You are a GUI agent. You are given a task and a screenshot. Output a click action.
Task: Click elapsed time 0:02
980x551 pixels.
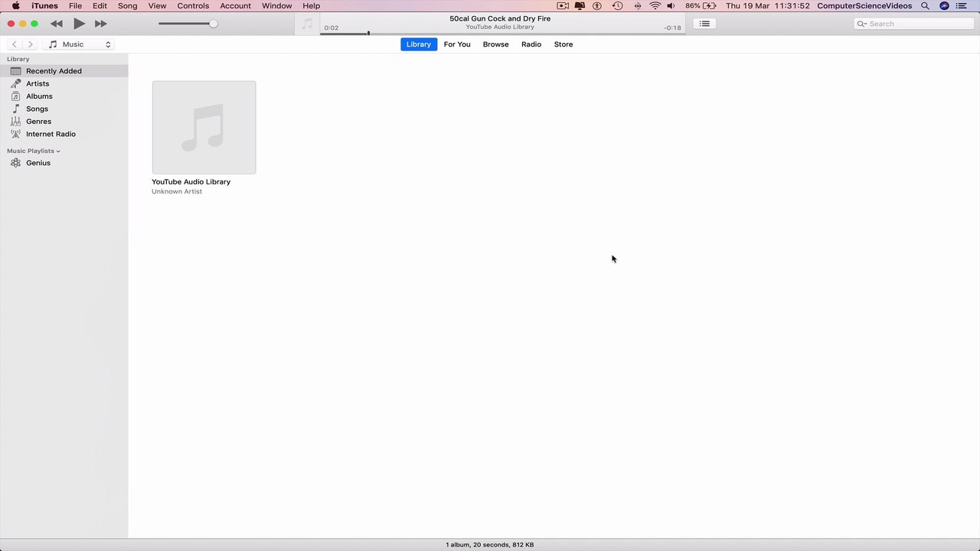(331, 28)
